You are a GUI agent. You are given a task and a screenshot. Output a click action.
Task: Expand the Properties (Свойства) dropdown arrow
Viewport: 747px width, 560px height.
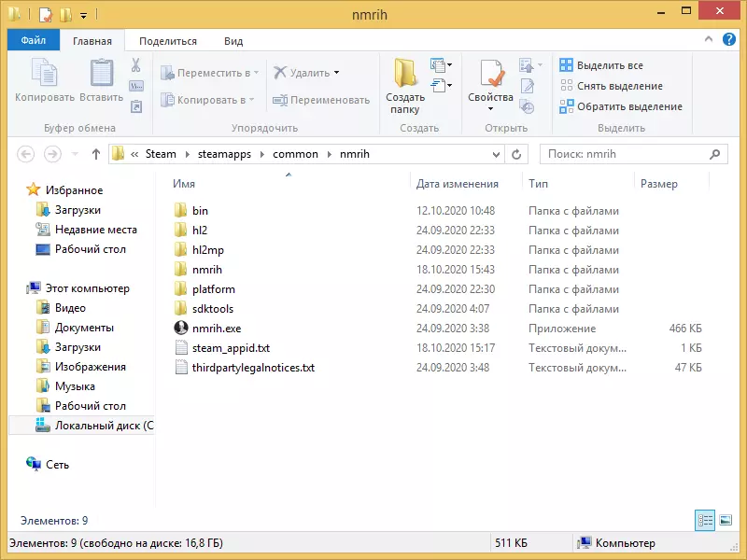point(491,109)
